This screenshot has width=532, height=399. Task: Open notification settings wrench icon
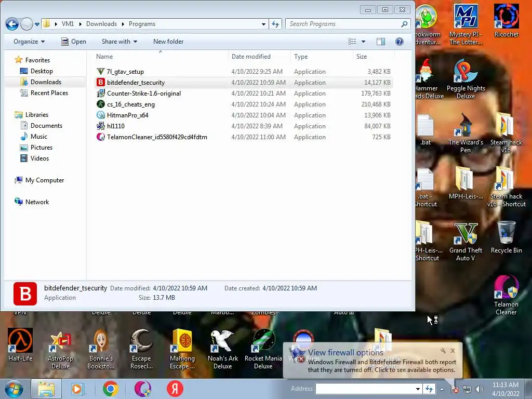pyautogui.click(x=443, y=351)
